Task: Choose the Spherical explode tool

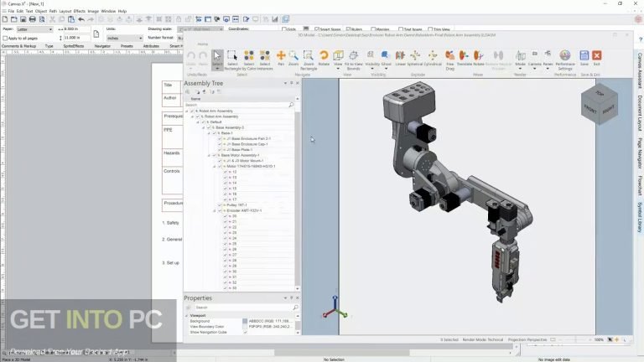Action: tap(415, 57)
